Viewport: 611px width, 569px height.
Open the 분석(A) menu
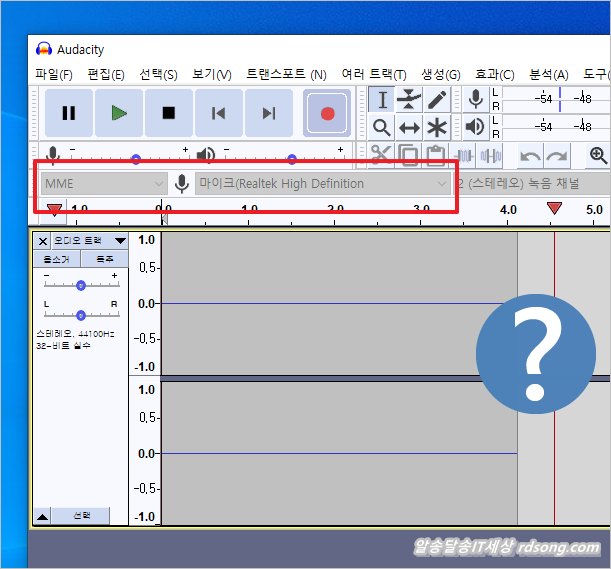point(548,74)
